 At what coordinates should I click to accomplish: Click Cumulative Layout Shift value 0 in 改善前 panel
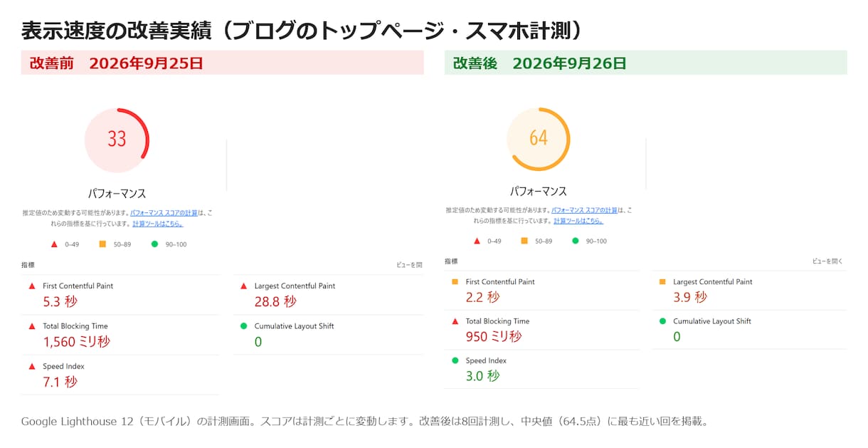tap(258, 342)
